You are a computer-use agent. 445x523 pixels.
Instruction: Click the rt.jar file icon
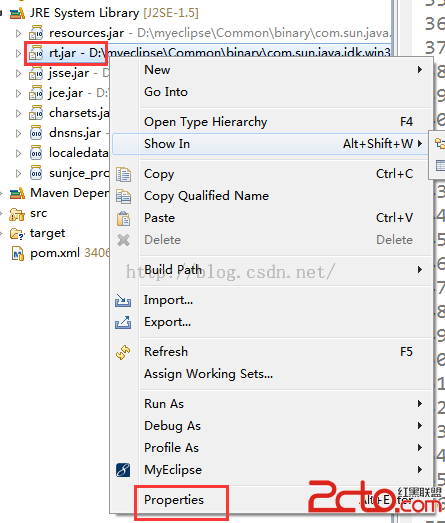pos(36,53)
